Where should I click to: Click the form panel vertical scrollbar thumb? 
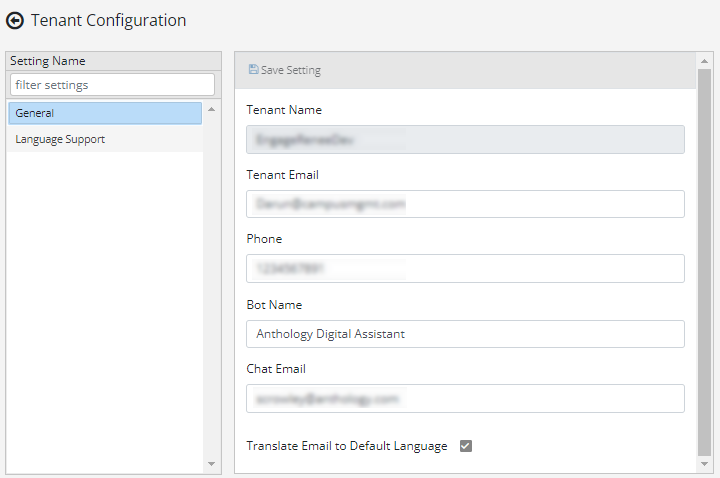point(704,262)
